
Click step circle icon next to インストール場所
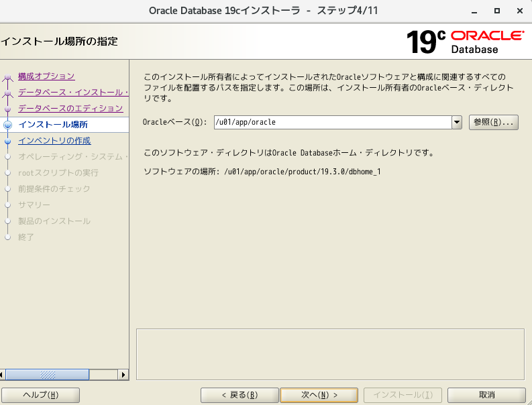[7, 125]
